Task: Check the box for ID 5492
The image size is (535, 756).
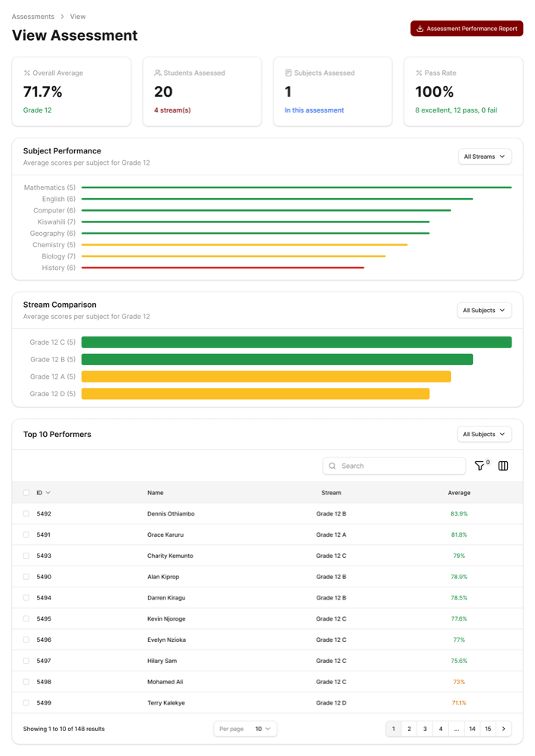Action: coord(26,513)
